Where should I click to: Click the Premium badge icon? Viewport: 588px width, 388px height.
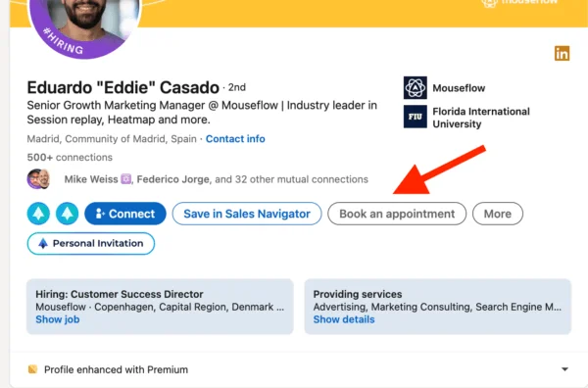click(x=32, y=369)
